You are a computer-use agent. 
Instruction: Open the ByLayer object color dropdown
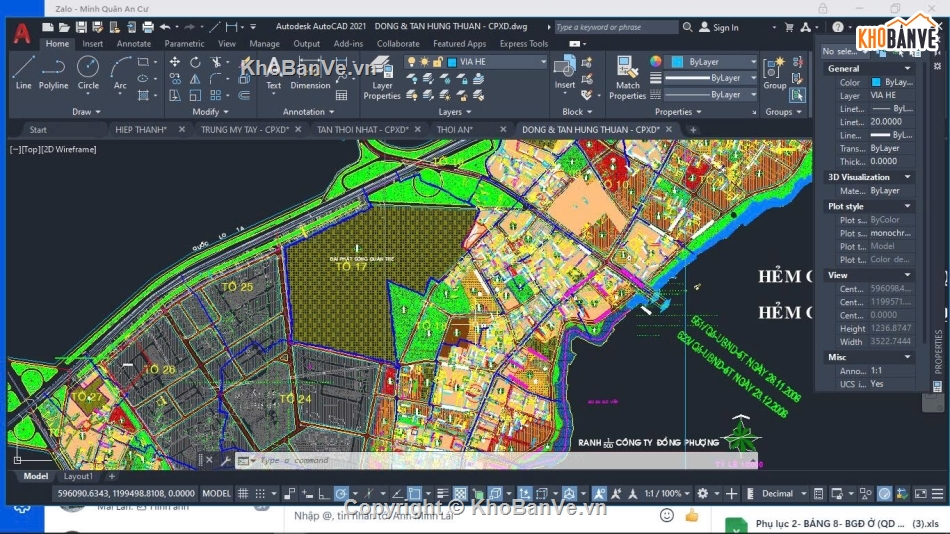pyautogui.click(x=753, y=62)
